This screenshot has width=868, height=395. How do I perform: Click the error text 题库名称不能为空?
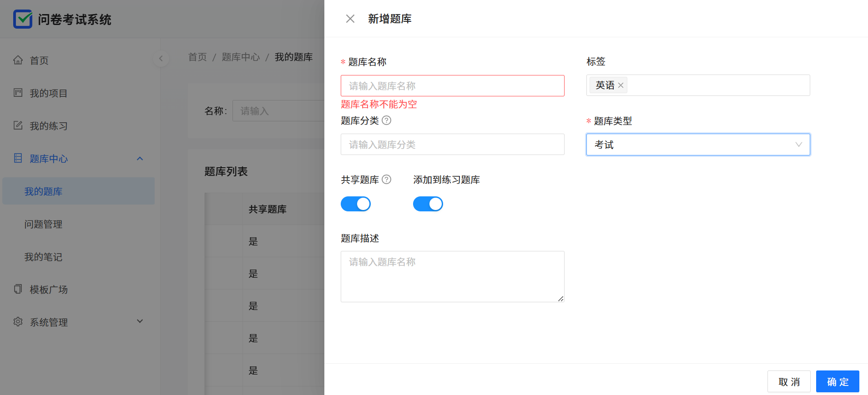click(379, 105)
